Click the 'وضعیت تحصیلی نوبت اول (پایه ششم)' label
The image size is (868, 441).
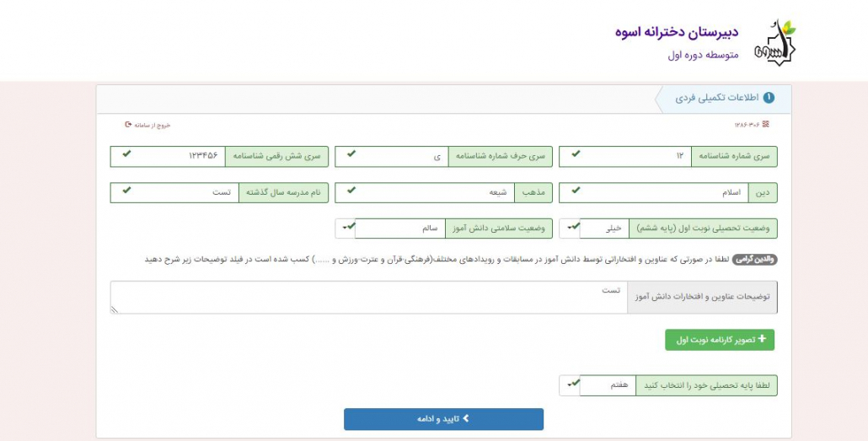coord(703,229)
